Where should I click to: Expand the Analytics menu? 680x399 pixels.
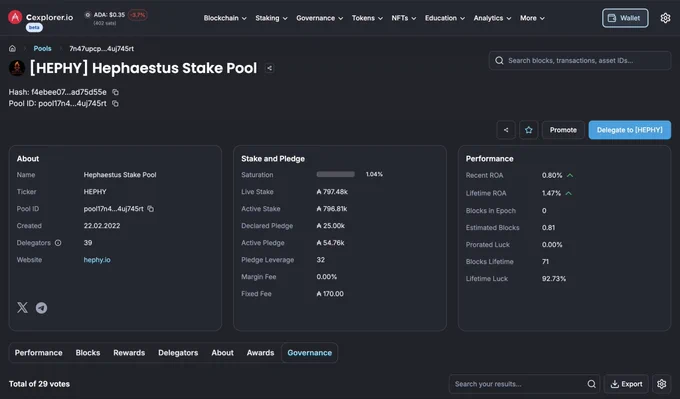(x=492, y=18)
